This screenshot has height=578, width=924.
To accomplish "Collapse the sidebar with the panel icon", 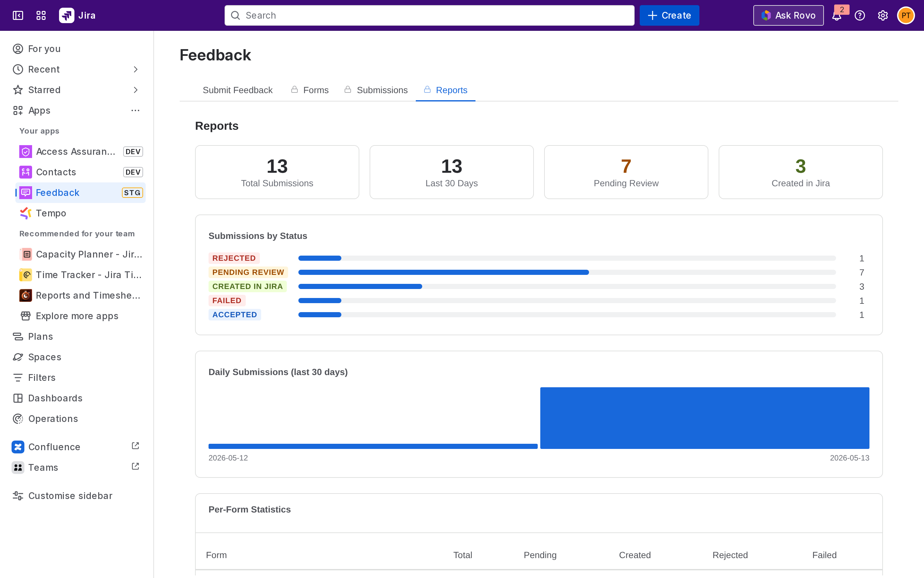I will [x=18, y=15].
